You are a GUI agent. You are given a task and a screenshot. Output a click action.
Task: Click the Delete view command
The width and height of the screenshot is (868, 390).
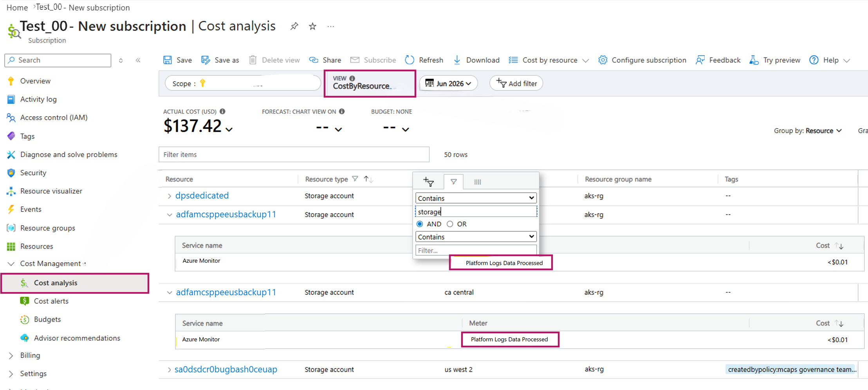[274, 60]
